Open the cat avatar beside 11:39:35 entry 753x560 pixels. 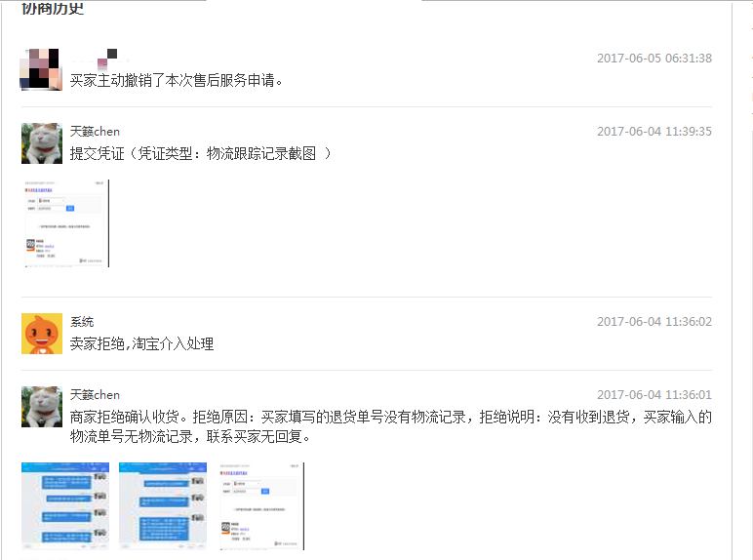point(42,143)
